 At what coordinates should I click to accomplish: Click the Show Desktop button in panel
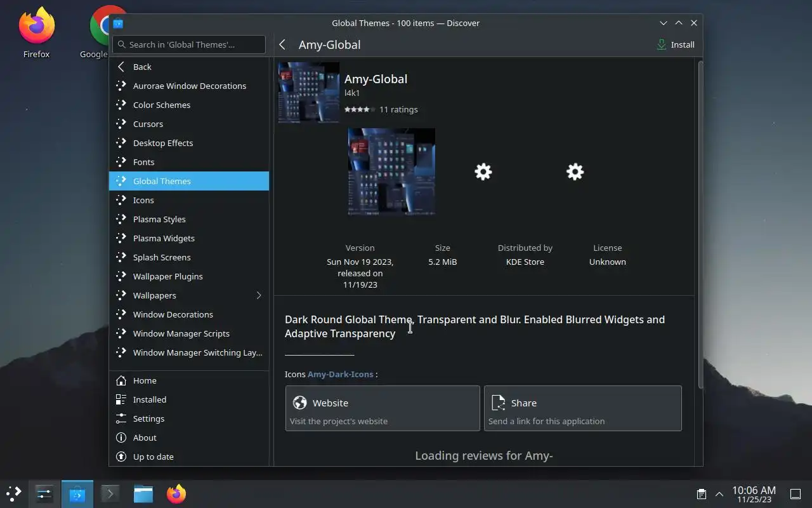(x=796, y=494)
